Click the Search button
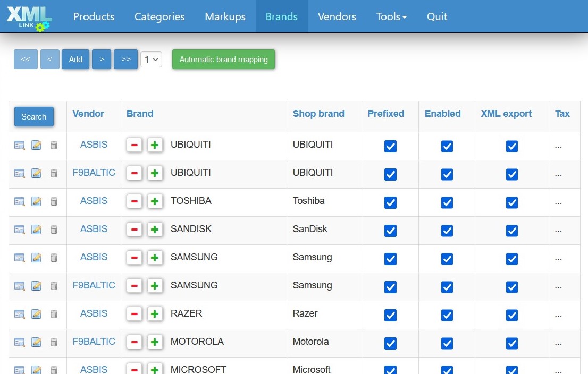This screenshot has width=588, height=374. coord(33,116)
